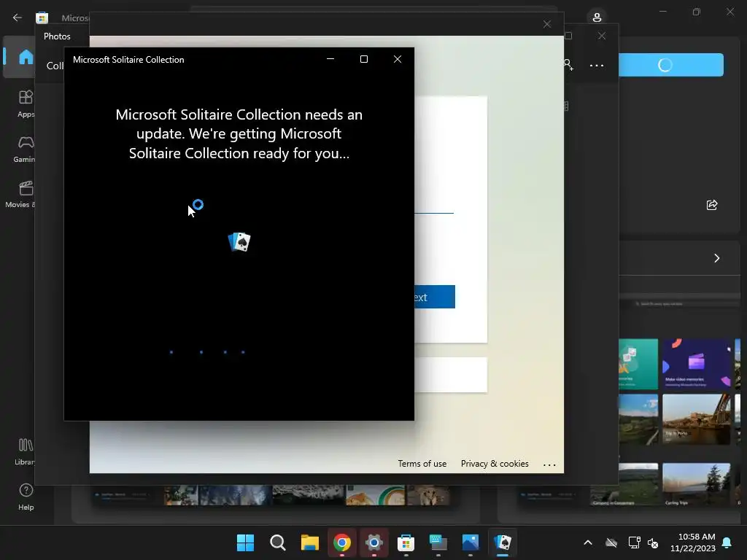Click the Photos window title text
The width and height of the screenshot is (747, 560).
point(57,36)
